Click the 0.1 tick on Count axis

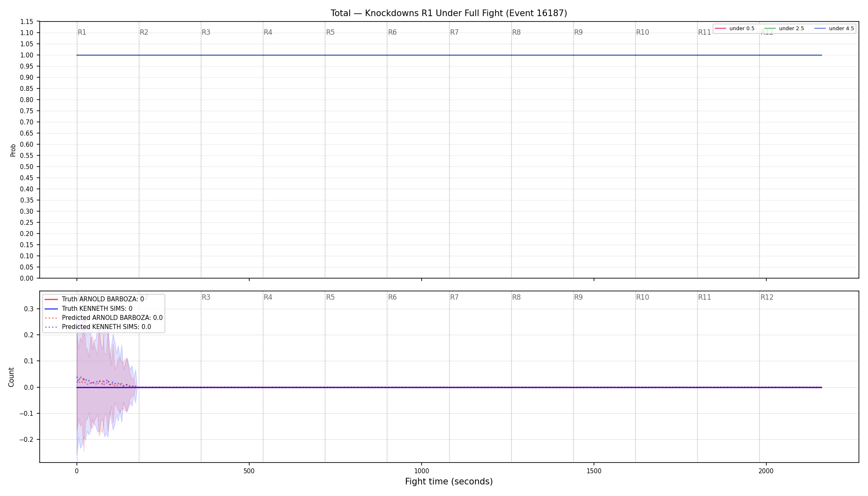point(29,361)
